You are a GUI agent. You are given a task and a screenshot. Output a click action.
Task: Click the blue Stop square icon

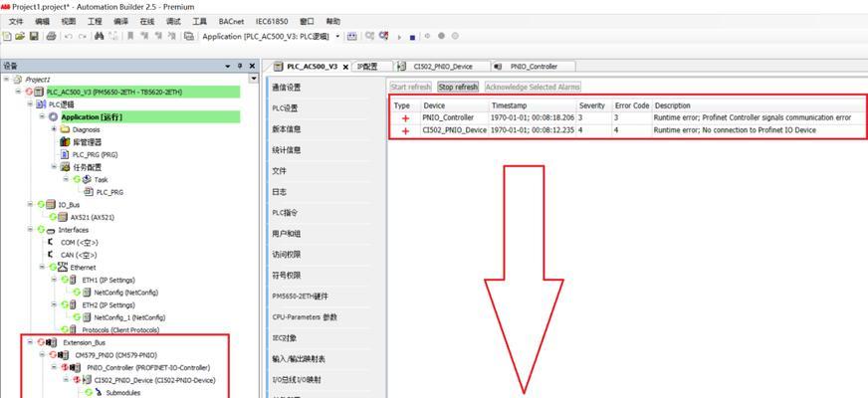(412, 37)
